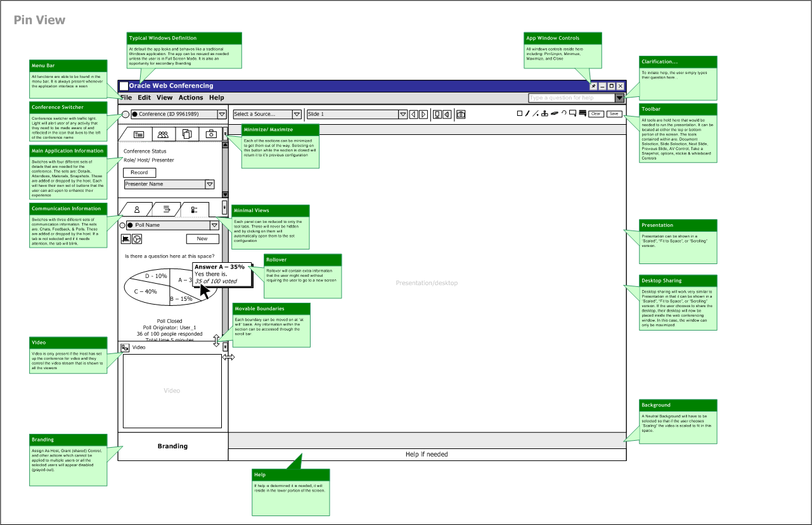Viewport: 812px width, 525px height.
Task: Select the eraser tool
Action: pos(554,113)
